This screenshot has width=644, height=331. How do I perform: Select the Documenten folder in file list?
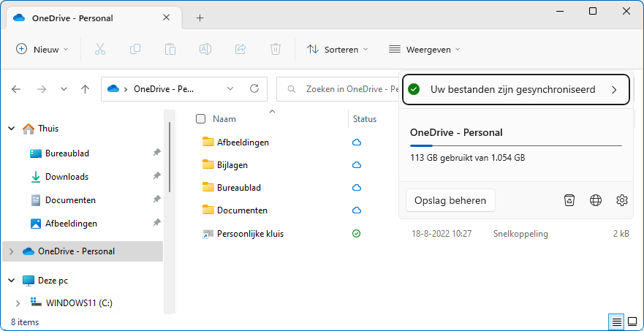(242, 210)
